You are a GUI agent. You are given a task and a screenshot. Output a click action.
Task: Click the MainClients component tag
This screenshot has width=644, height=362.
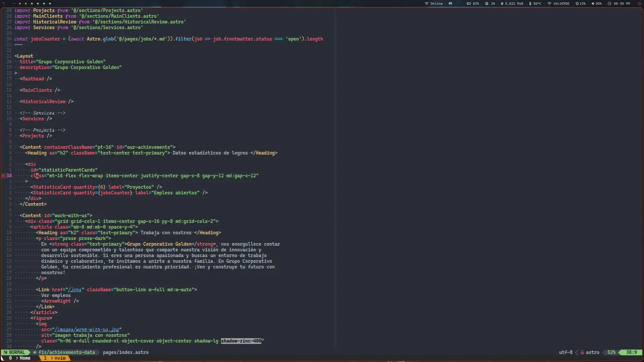37,90
